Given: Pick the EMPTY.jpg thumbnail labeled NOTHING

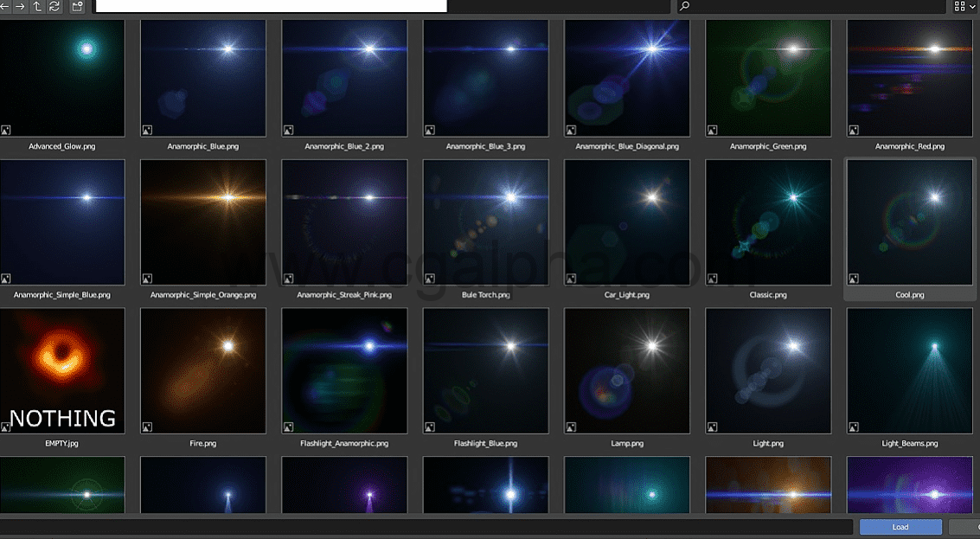Looking at the screenshot, I should point(62,371).
